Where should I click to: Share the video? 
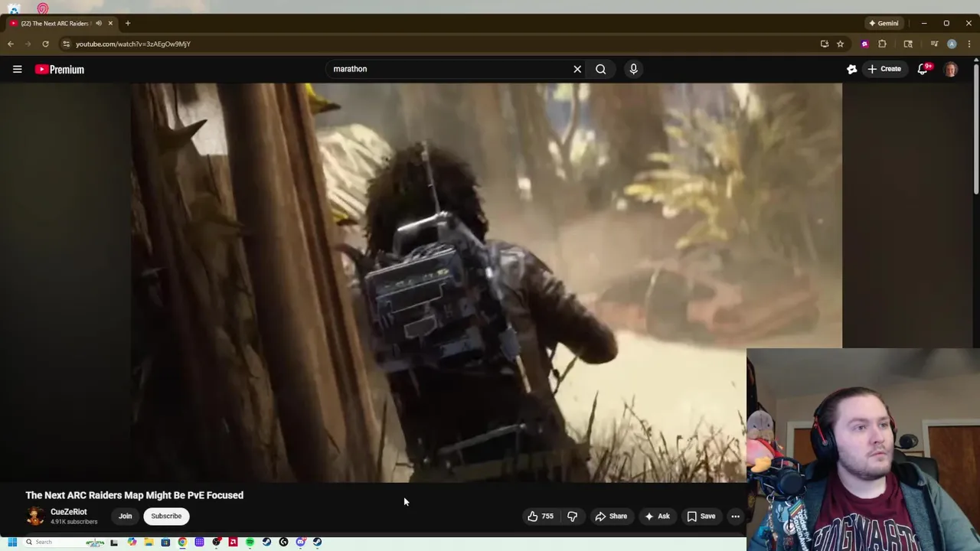(611, 516)
